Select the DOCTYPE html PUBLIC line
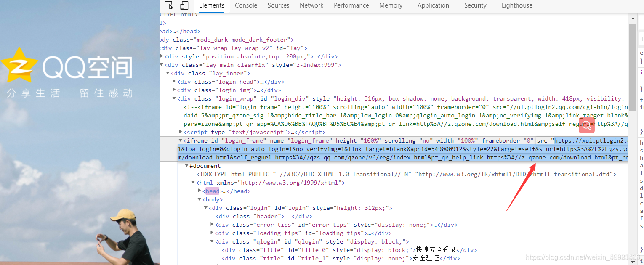644x265 pixels. pyautogui.click(x=406, y=174)
